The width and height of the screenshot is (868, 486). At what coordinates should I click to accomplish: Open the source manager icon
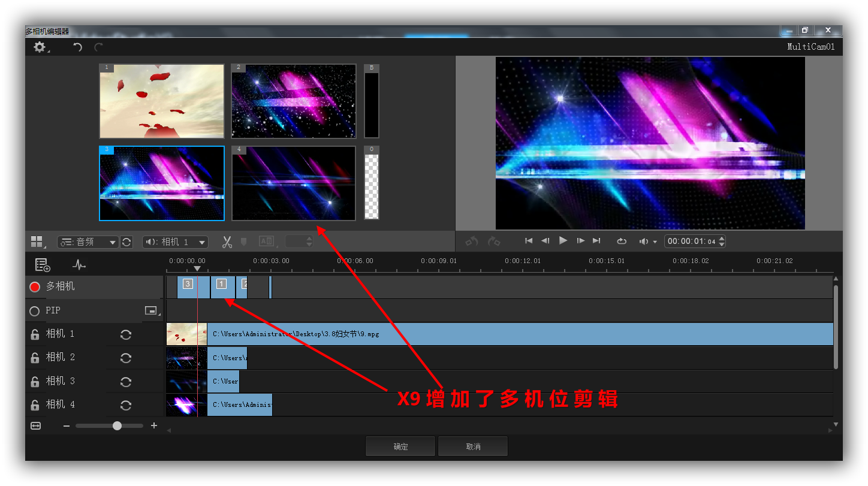tap(42, 264)
